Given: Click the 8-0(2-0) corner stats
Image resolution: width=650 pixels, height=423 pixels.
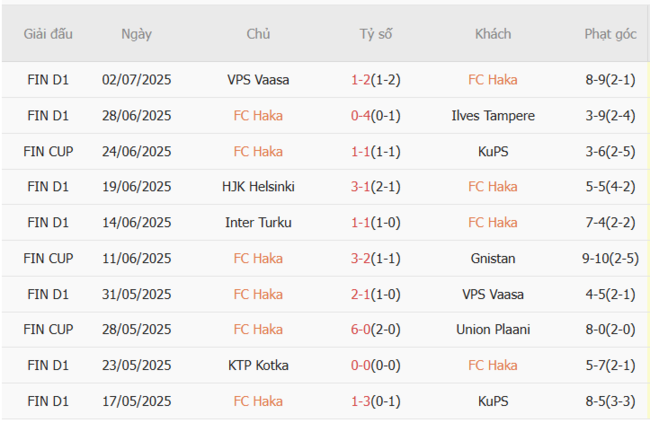Looking at the screenshot, I should pyautogui.click(x=610, y=330).
